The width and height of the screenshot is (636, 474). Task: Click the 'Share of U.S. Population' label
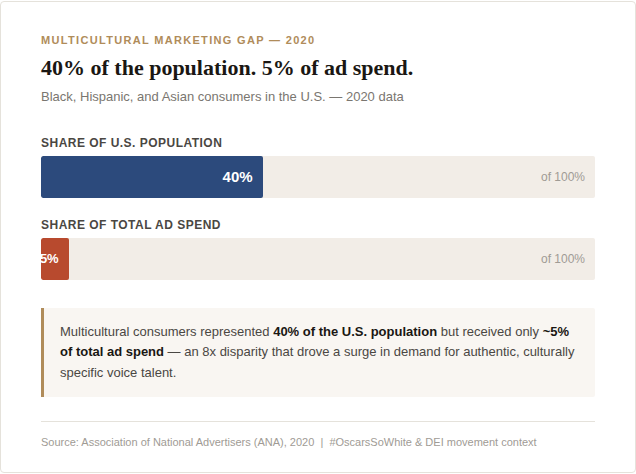[131, 143]
